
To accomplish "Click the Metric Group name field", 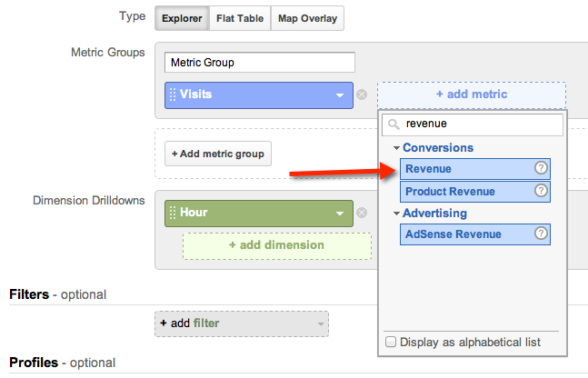I will coord(260,63).
